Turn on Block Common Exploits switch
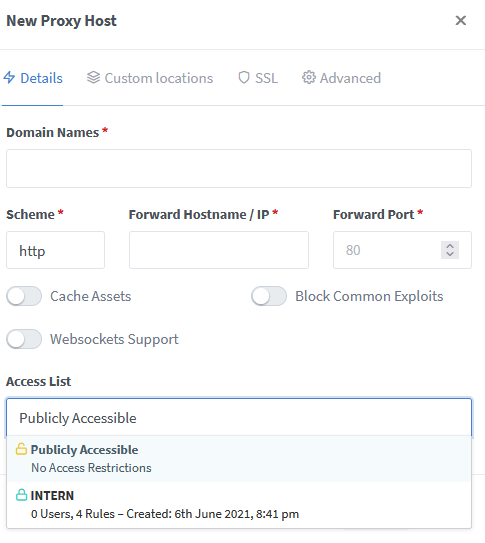Viewport: 485px width, 543px height. [269, 296]
